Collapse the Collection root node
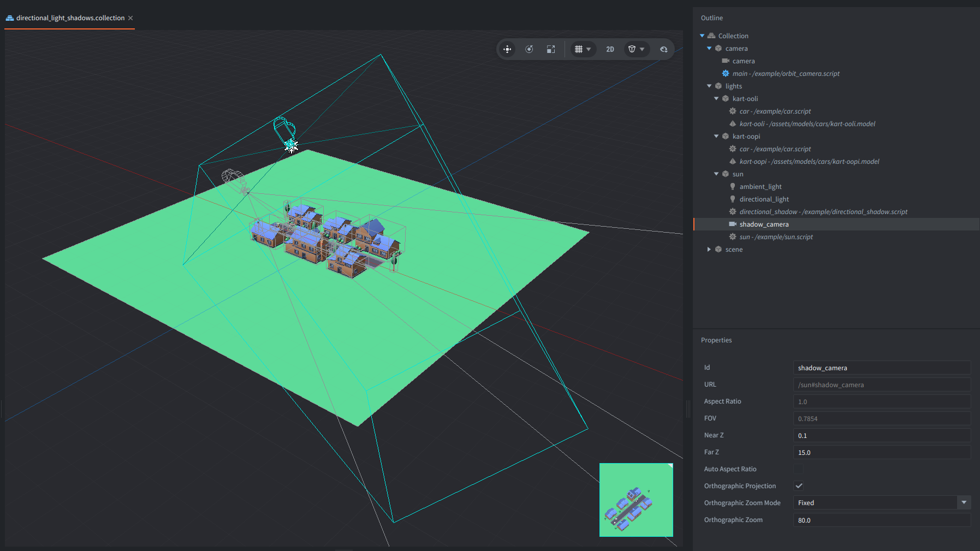This screenshot has width=980, height=551. click(x=702, y=36)
